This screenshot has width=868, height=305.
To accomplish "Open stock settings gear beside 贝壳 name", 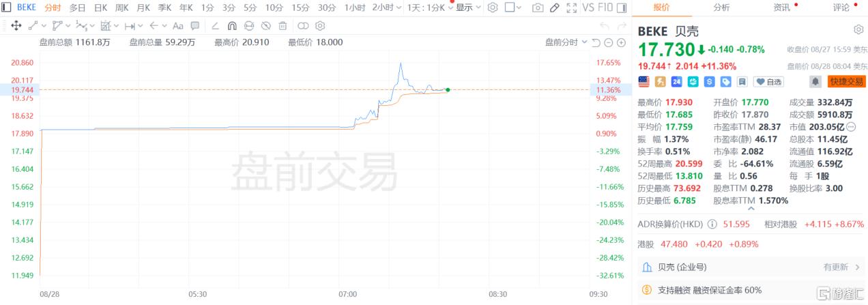I will pyautogui.click(x=858, y=30).
